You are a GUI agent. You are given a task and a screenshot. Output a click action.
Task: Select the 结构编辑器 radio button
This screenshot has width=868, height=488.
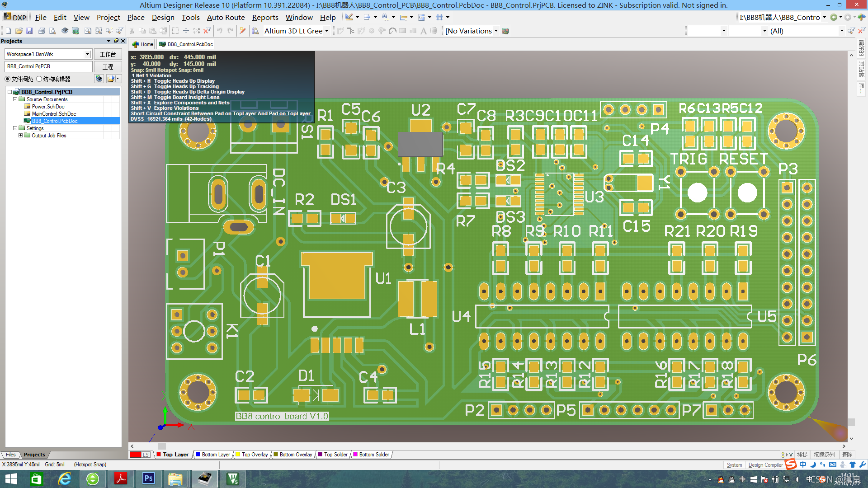point(39,79)
